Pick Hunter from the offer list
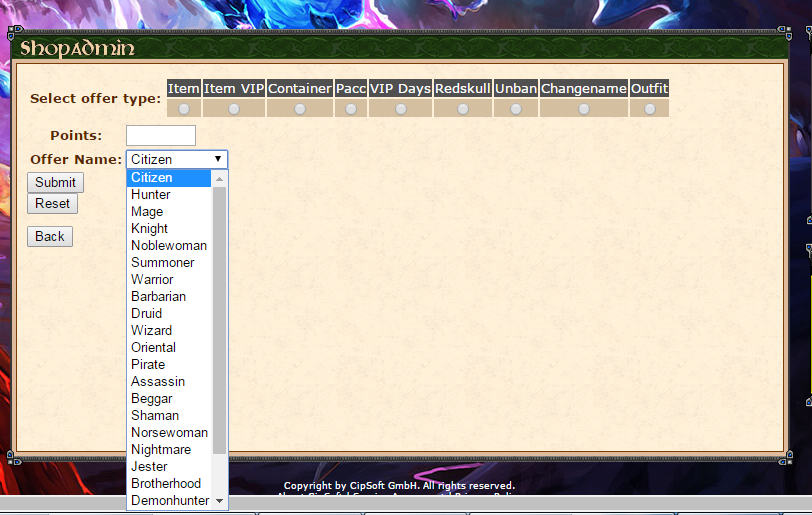Screen dimensions: 812x515 [169, 195]
